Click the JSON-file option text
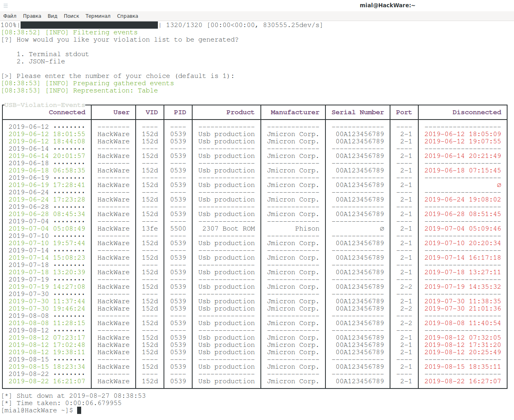 tap(46, 61)
